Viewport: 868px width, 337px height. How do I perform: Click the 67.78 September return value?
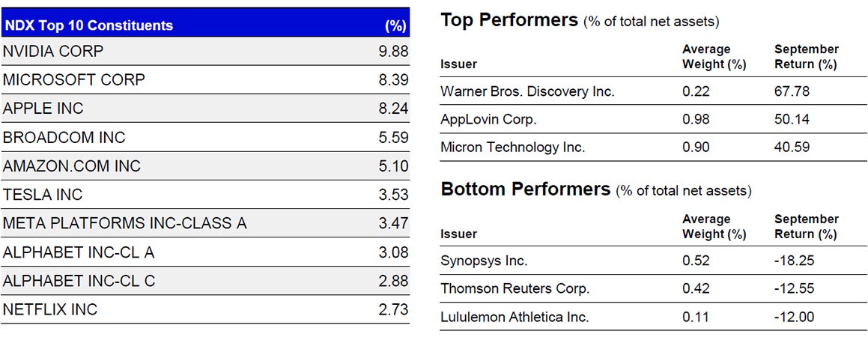point(792,92)
